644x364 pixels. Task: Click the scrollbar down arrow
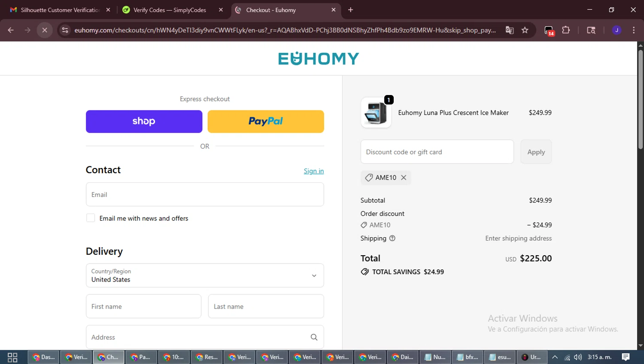pos(641,346)
